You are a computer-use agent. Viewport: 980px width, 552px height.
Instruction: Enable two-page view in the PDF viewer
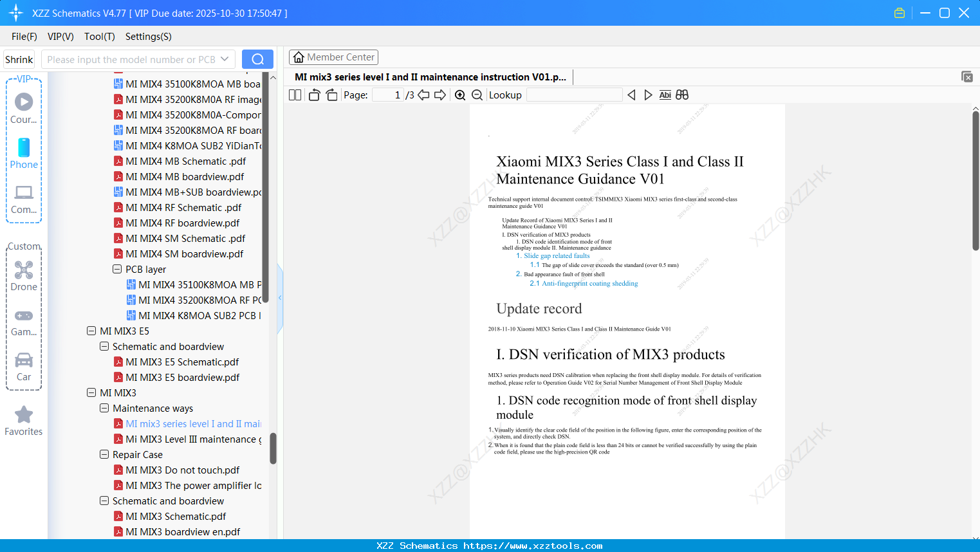pos(294,95)
